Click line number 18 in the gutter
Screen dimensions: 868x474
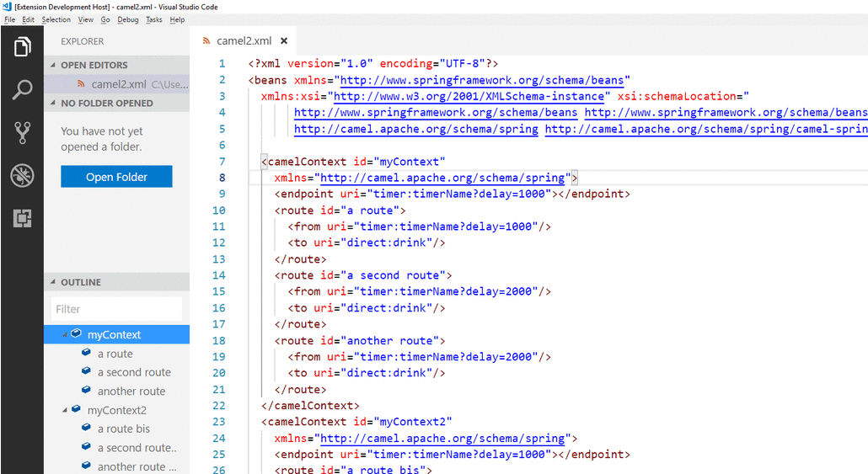218,341
